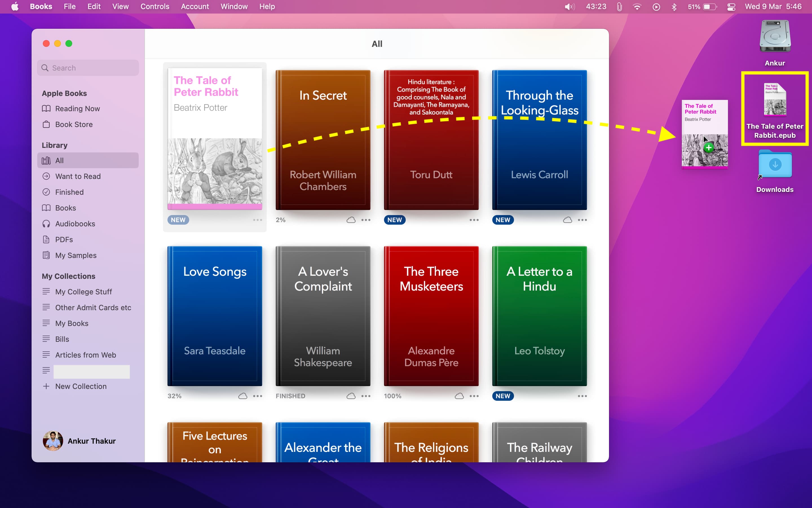The height and width of the screenshot is (508, 812).
Task: Open the Hindu literature book cover
Action: 431,140
